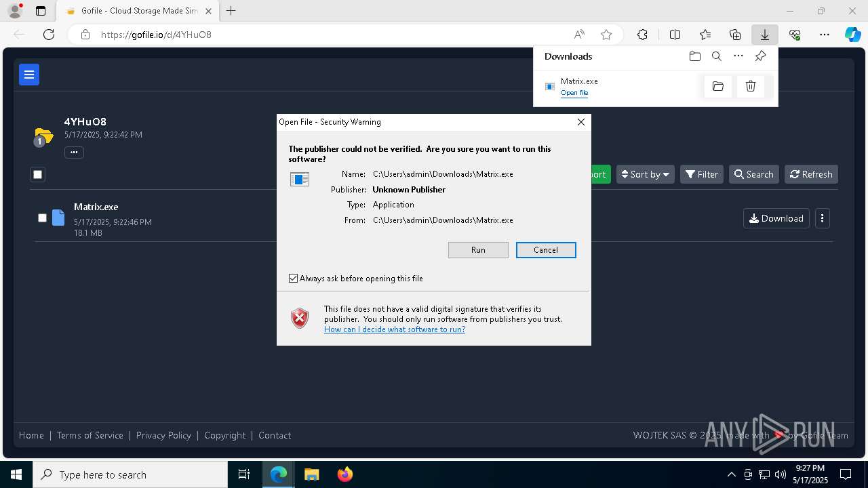Screen dimensions: 868x488
Task: Click the taskbar clock and date
Action: pyautogui.click(x=810, y=474)
